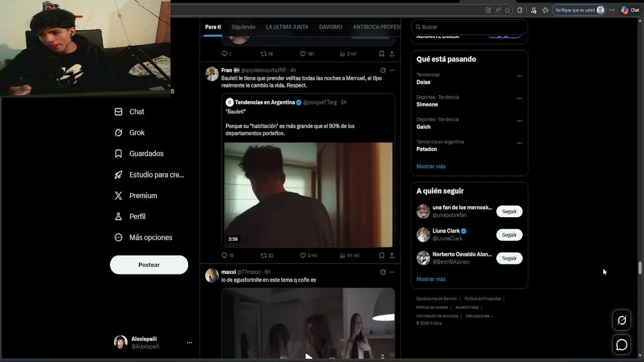Open browser settings and more menu
644x362 pixels.
click(612, 10)
